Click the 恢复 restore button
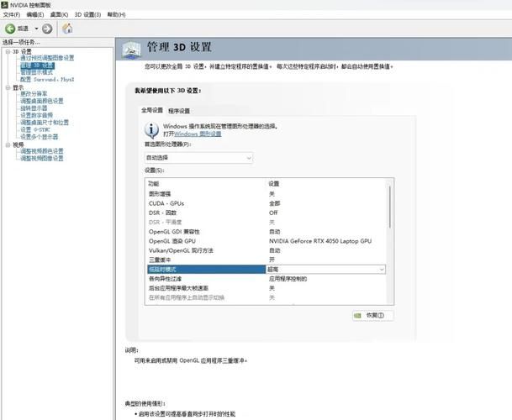 [371, 315]
